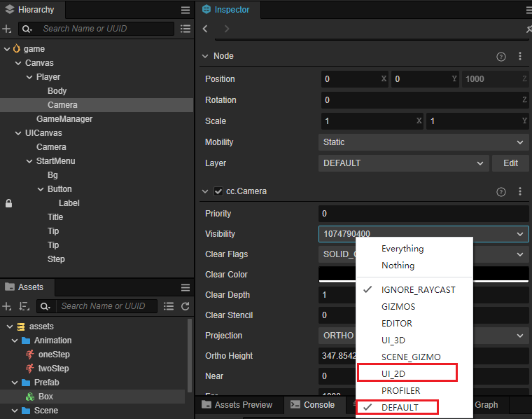Screen dimensions: 532x419
Task: Select the GameManager node in the hierarchy
Action: [x=64, y=119]
